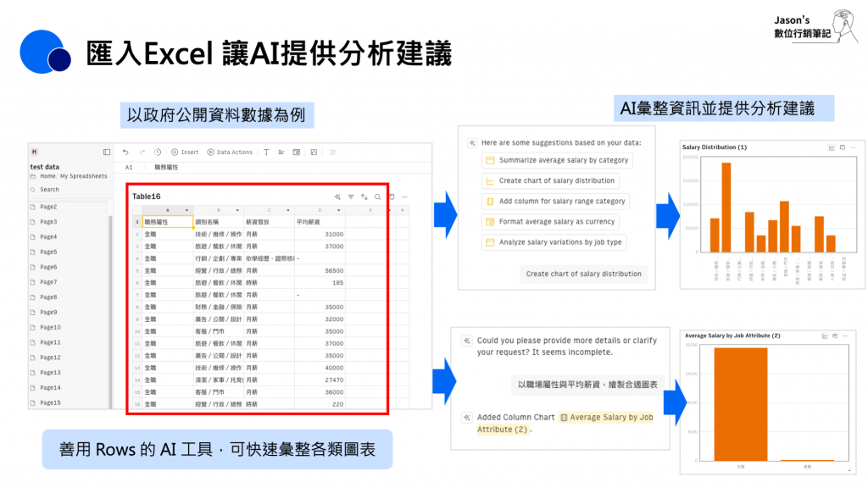Open the column B dropdown arrow
Image resolution: width=868 pixels, height=488 pixels.
point(237,210)
